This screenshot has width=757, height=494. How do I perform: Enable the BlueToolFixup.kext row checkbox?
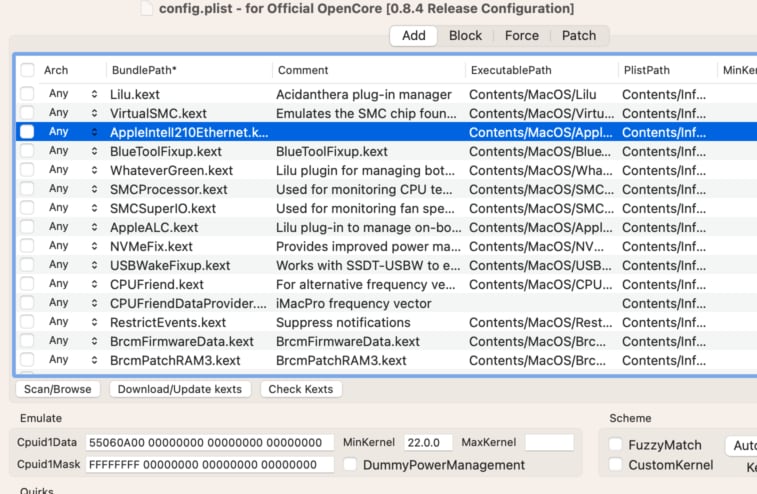click(x=28, y=151)
